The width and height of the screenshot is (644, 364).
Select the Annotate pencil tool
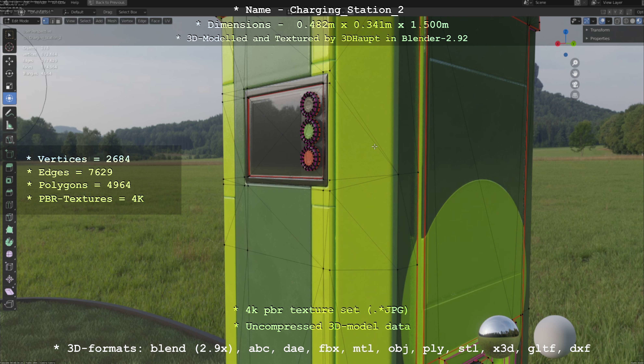point(9,113)
